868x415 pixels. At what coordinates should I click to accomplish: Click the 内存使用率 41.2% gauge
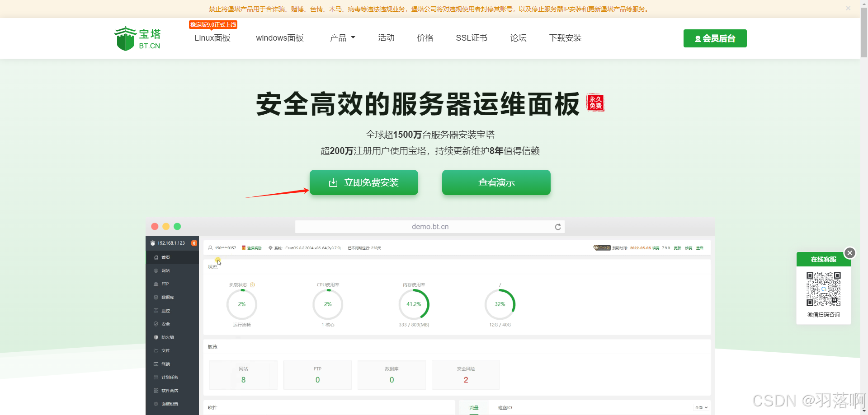point(414,304)
